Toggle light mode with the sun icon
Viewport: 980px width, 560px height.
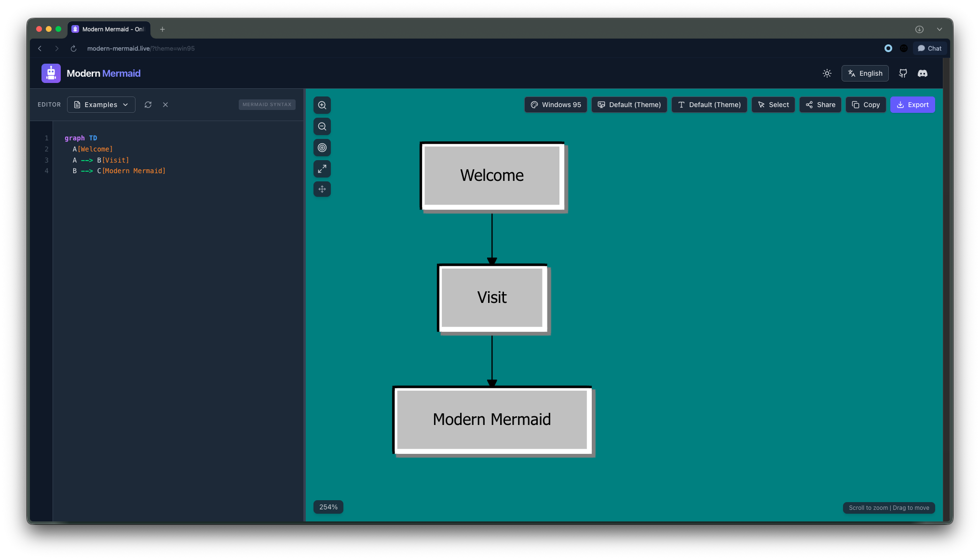[827, 73]
